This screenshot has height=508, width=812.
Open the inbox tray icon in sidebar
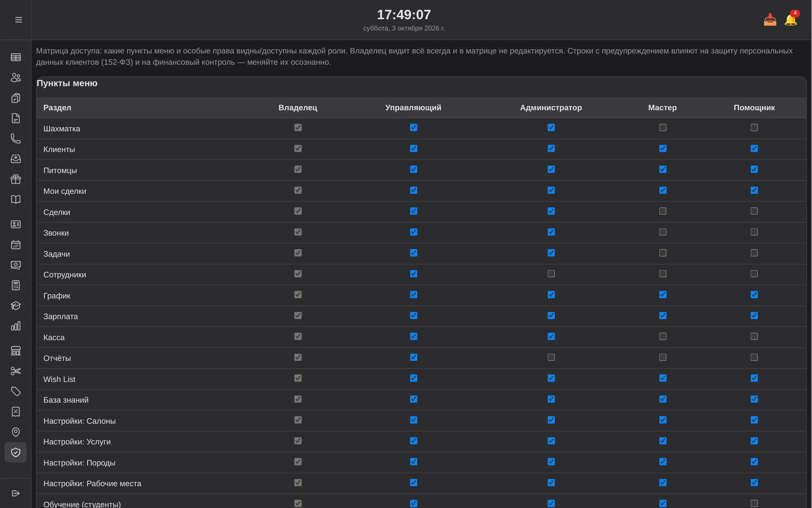15,159
